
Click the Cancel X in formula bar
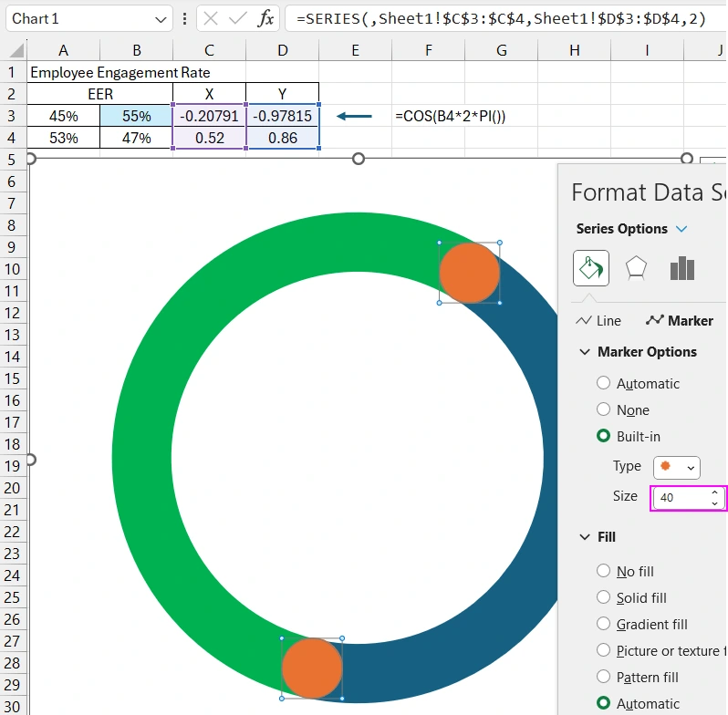coord(210,18)
